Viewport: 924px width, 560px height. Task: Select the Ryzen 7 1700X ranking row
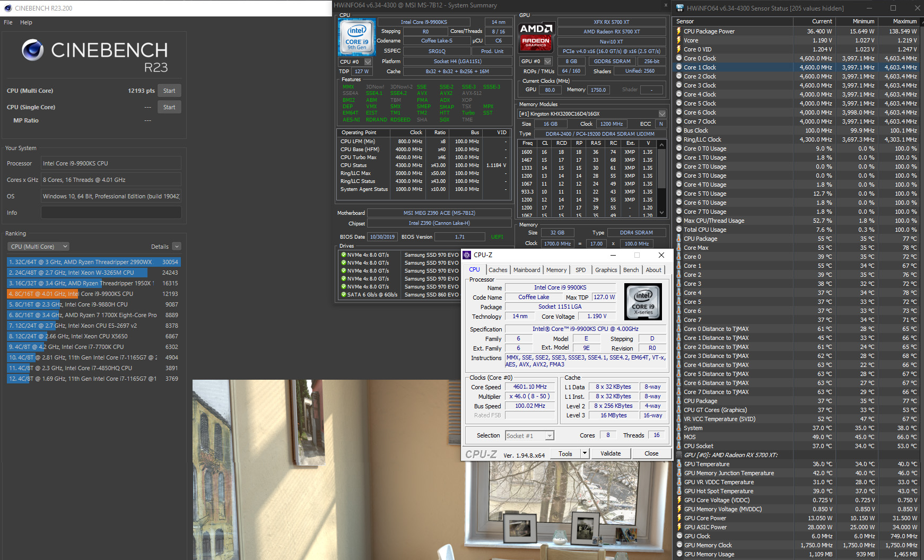[94, 315]
